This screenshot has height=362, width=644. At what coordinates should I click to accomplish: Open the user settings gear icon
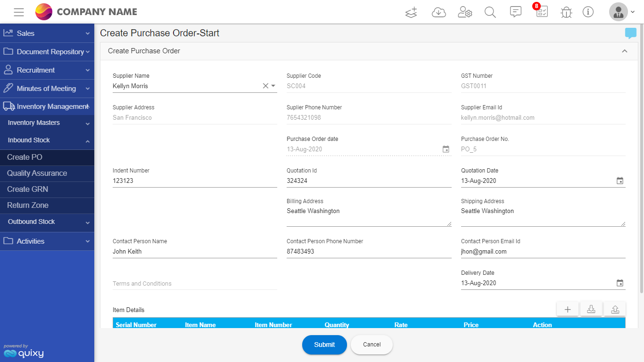[x=465, y=12]
